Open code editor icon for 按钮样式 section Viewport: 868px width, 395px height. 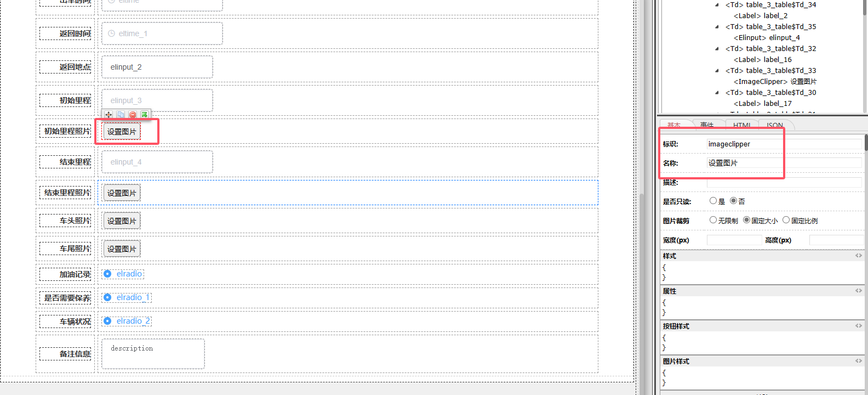point(858,326)
